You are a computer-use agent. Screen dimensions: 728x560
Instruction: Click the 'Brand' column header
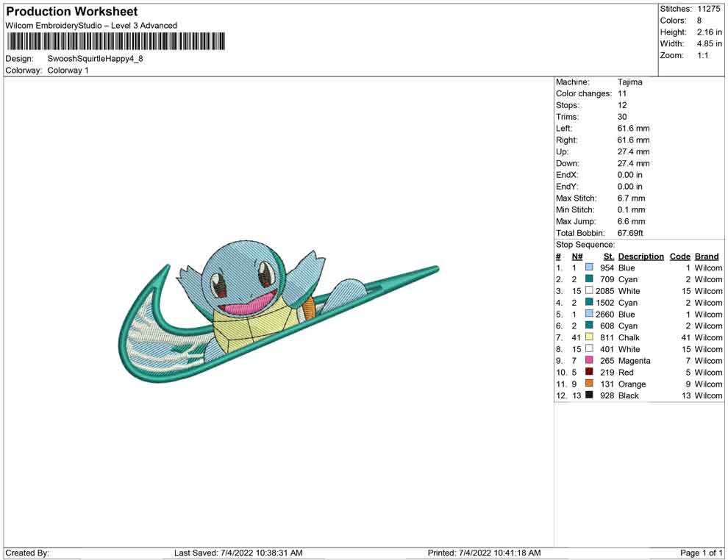pyautogui.click(x=707, y=256)
